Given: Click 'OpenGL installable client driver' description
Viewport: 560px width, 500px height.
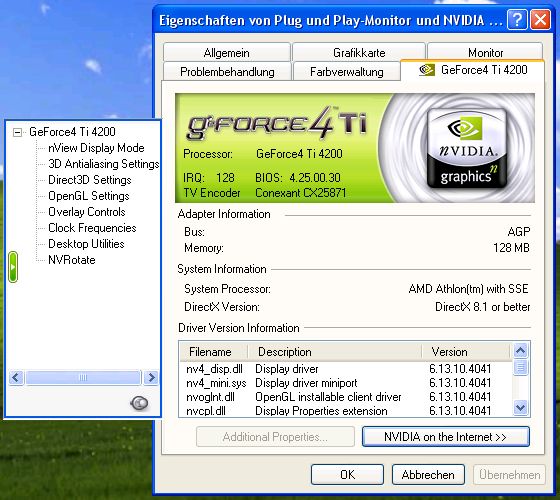Looking at the screenshot, I should 328,397.
